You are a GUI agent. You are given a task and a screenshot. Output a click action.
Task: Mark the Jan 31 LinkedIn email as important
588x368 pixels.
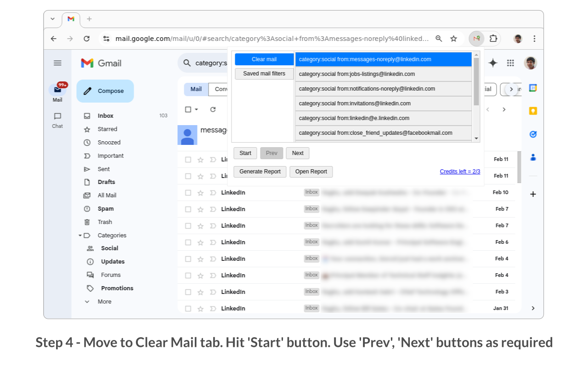pyautogui.click(x=213, y=309)
